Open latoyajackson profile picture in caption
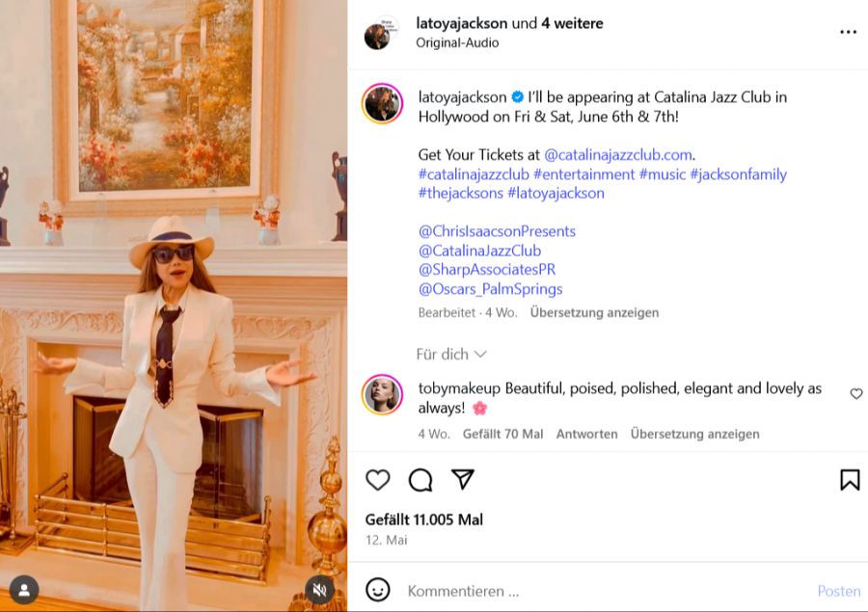The image size is (868, 612). [382, 104]
